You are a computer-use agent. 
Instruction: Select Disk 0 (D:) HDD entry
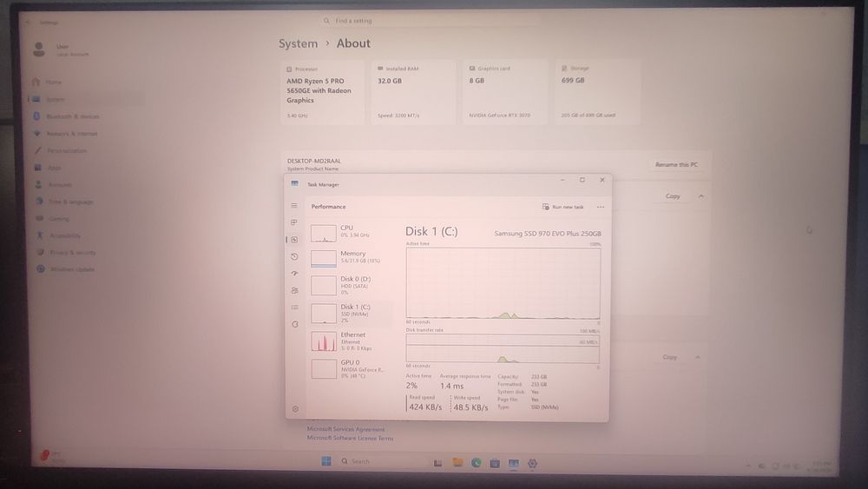[351, 285]
